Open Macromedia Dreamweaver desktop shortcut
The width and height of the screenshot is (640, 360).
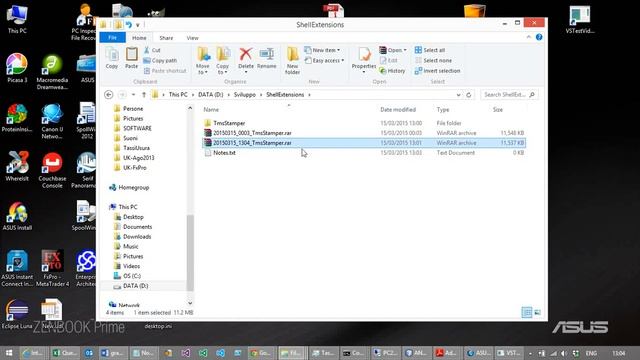click(x=52, y=72)
